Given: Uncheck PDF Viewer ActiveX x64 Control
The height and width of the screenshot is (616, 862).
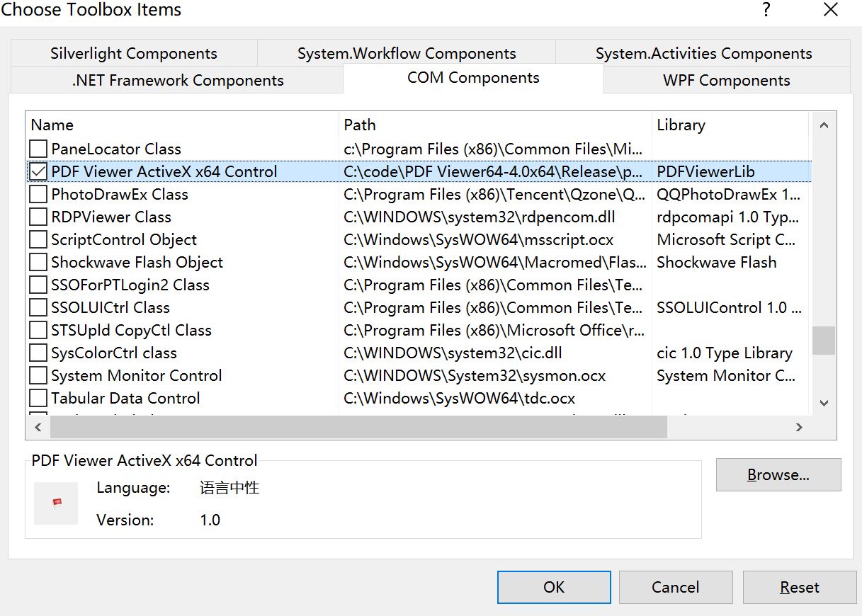Looking at the screenshot, I should [x=38, y=171].
